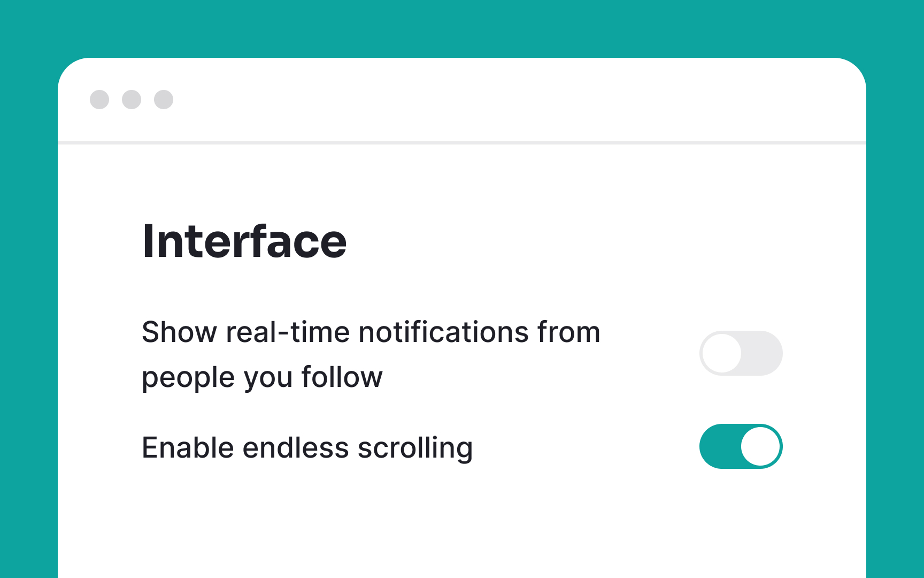Disable the endless scrolling switch
This screenshot has width=924, height=578.
coord(741,446)
